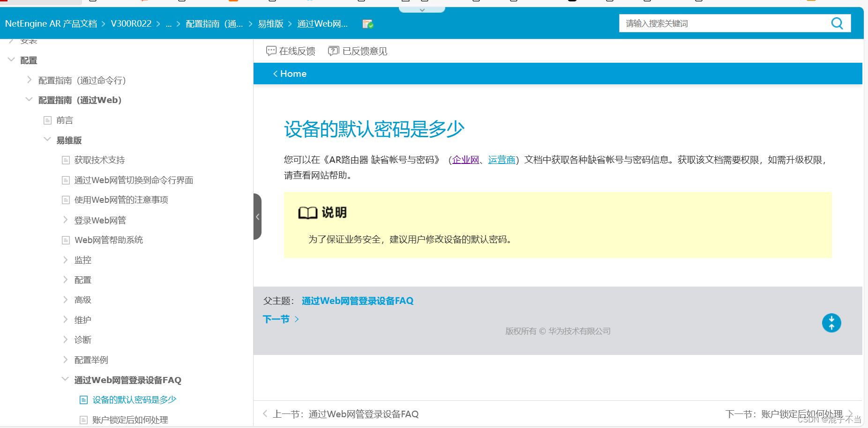Go back to Home
The image size is (868, 428).
(290, 74)
